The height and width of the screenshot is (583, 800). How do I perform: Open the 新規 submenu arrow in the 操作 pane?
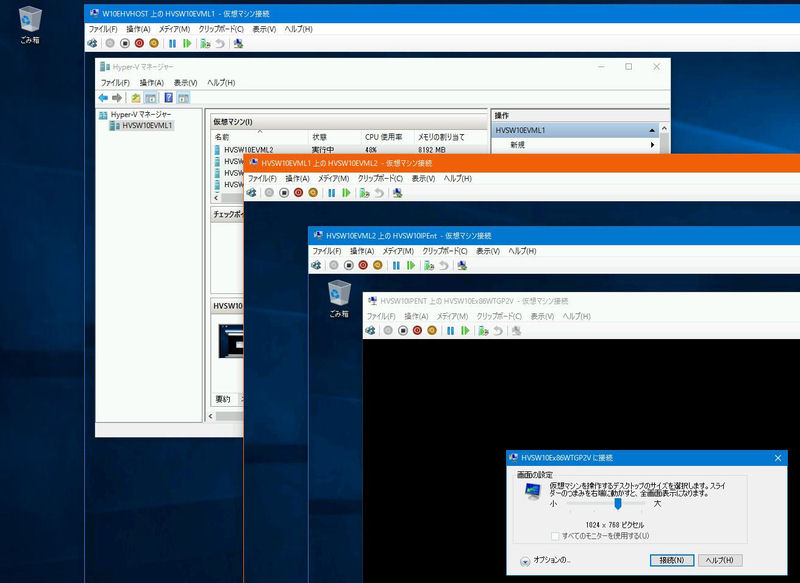652,145
